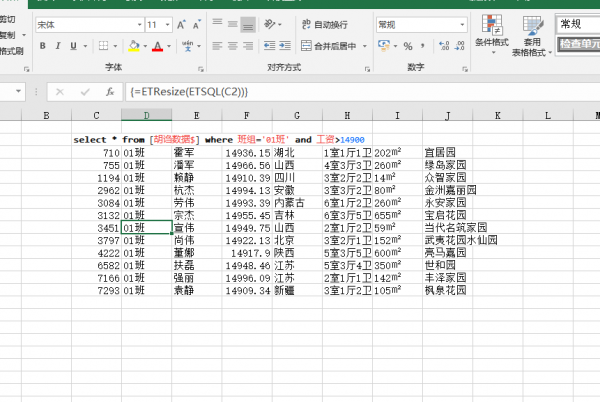Expand the font color dropdown arrow

169,46
